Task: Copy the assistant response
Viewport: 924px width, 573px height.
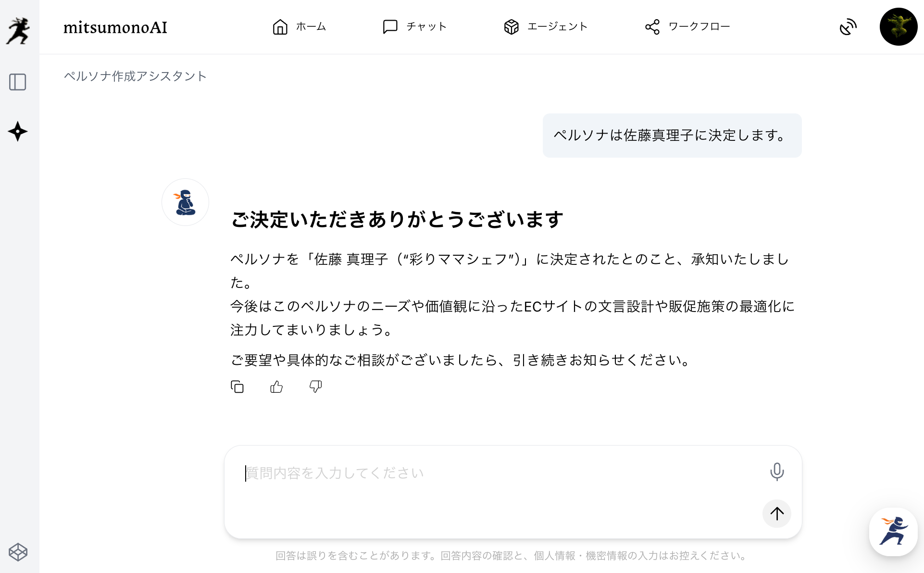Action: [237, 386]
